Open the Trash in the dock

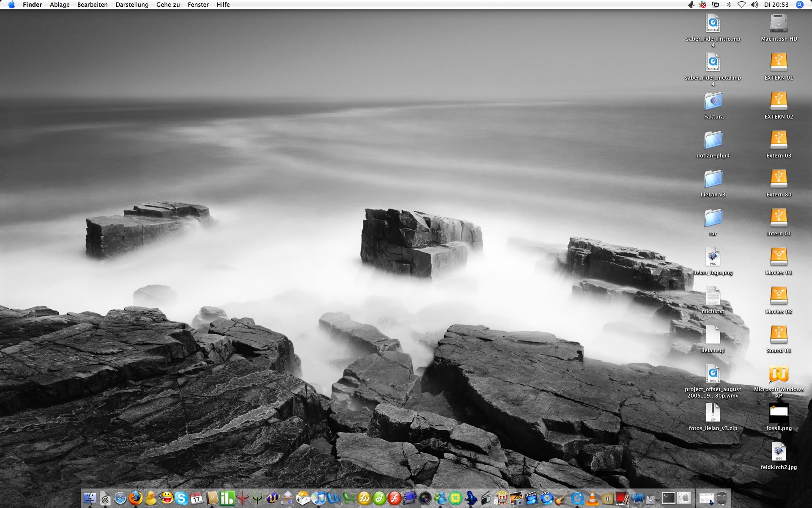(x=722, y=498)
